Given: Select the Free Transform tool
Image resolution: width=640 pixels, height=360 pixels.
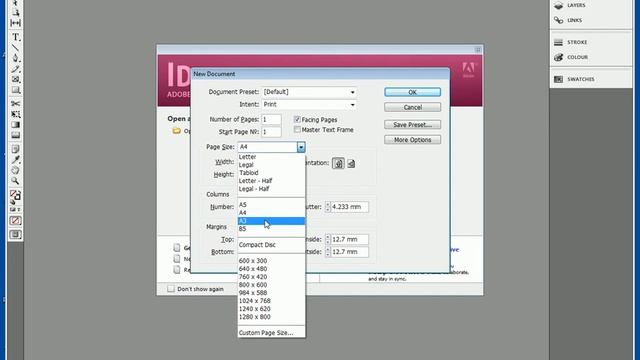Looking at the screenshot, I should pos(16,114).
